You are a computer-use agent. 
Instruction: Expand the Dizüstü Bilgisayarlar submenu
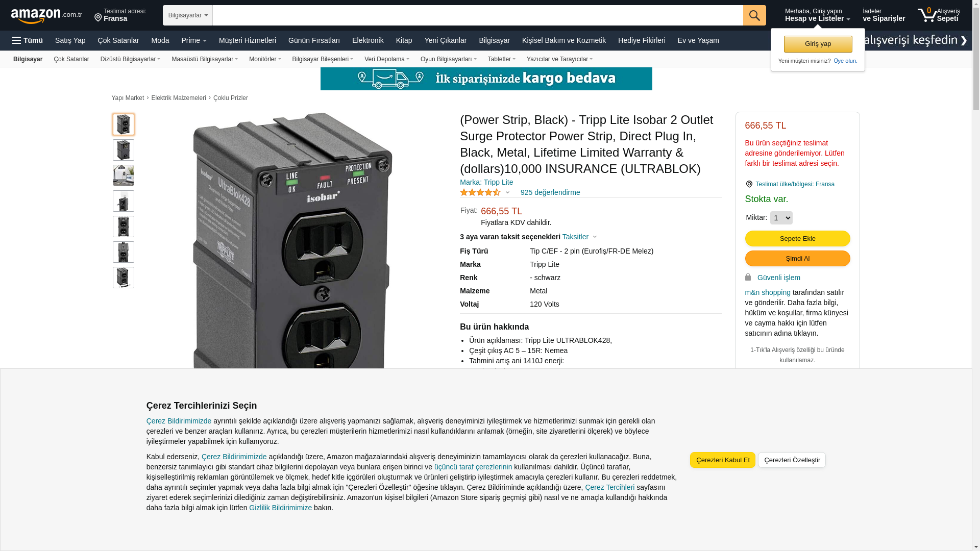130,59
